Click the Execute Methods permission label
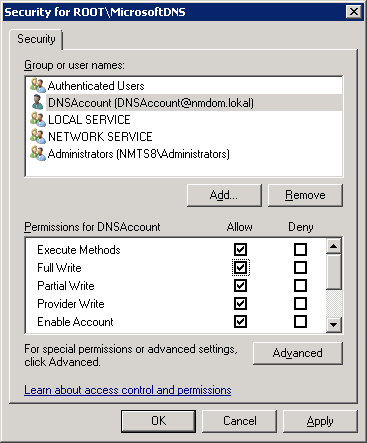Image resolution: width=367 pixels, height=443 pixels. tap(79, 250)
